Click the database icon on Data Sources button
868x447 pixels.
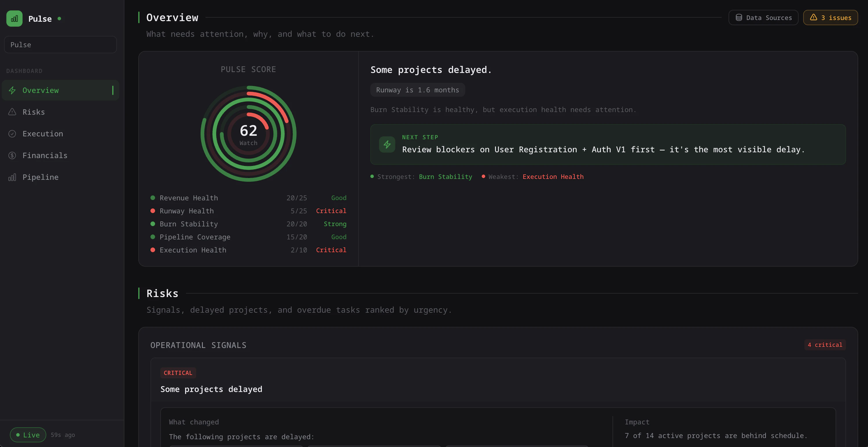pyautogui.click(x=739, y=17)
